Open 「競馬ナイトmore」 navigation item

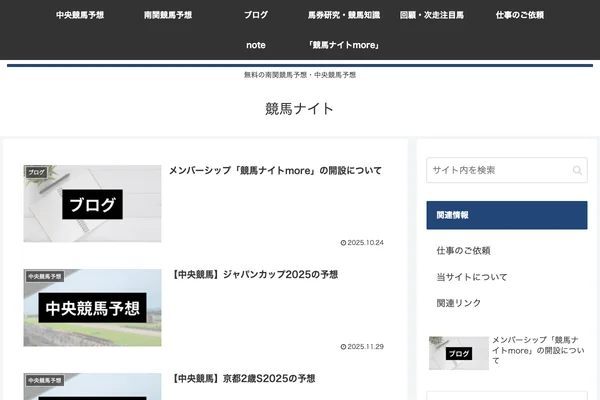tap(344, 45)
